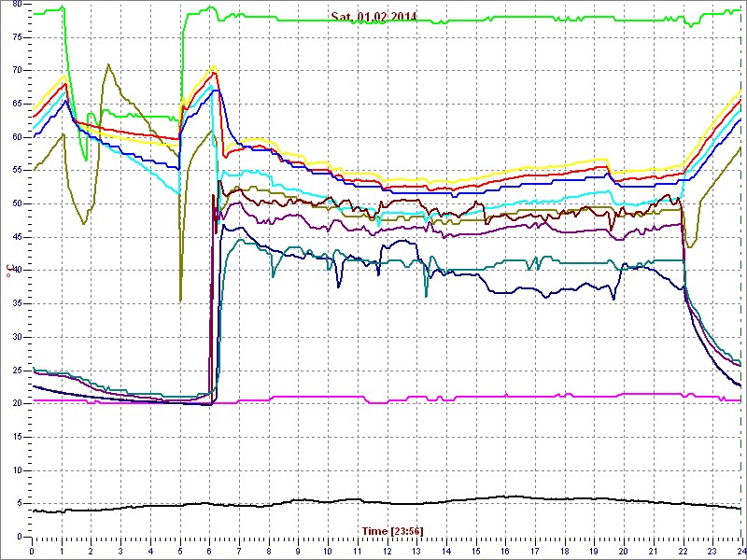The height and width of the screenshot is (560, 747).
Task: Pick the 35 temperature axis label
Action: [15, 304]
